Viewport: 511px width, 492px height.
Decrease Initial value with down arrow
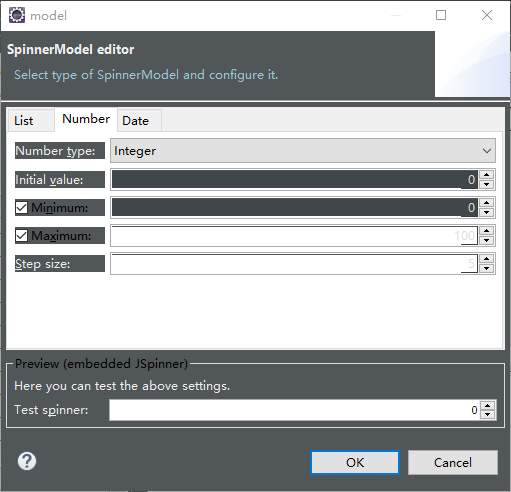(487, 184)
